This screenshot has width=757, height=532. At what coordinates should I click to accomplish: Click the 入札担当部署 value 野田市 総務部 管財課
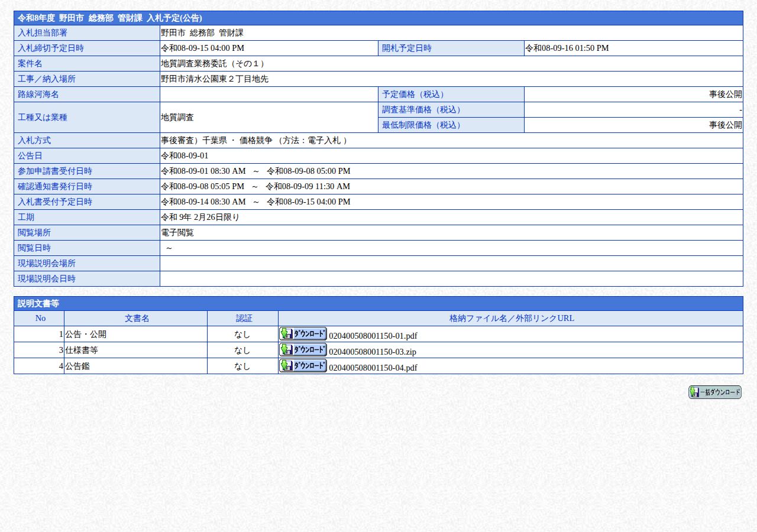tap(202, 33)
